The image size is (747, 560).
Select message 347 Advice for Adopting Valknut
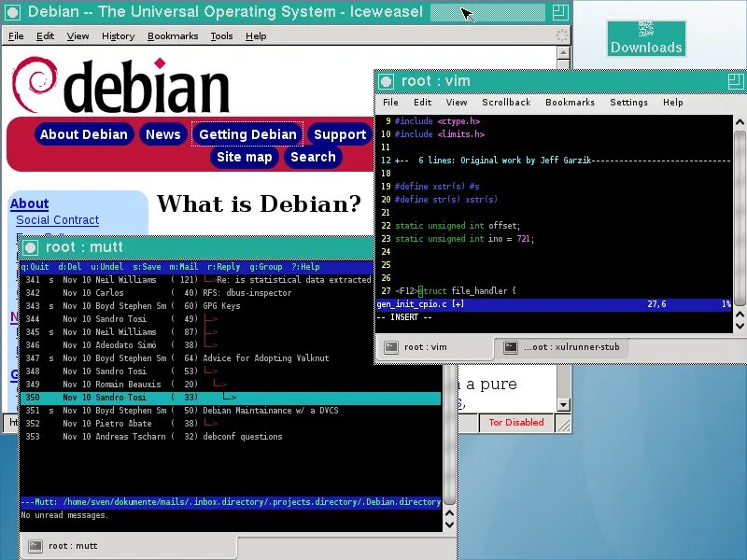point(231,358)
